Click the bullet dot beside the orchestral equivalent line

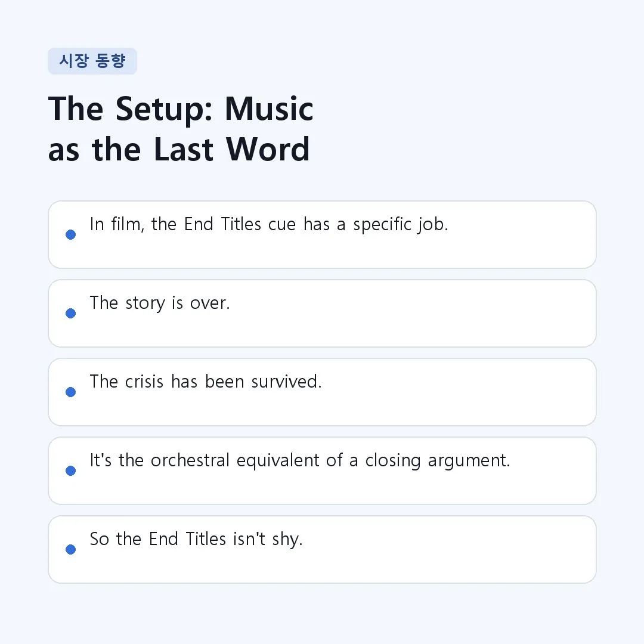coord(70,470)
